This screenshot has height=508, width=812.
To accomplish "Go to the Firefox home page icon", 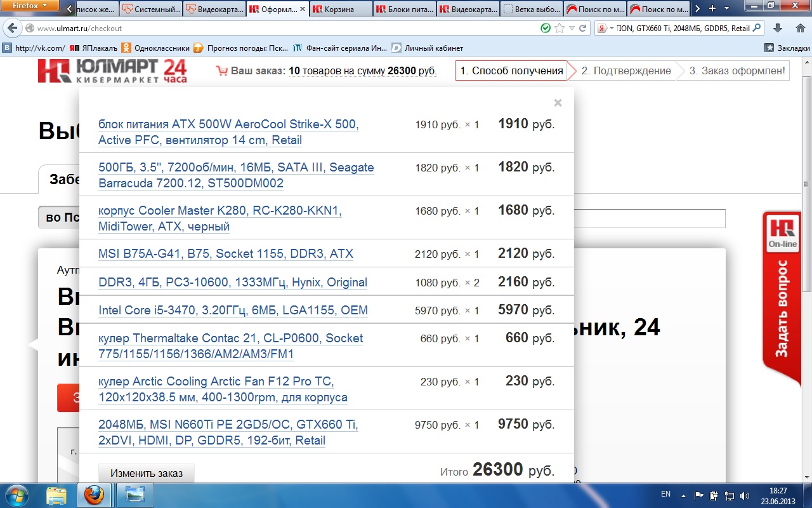I will (x=800, y=29).
